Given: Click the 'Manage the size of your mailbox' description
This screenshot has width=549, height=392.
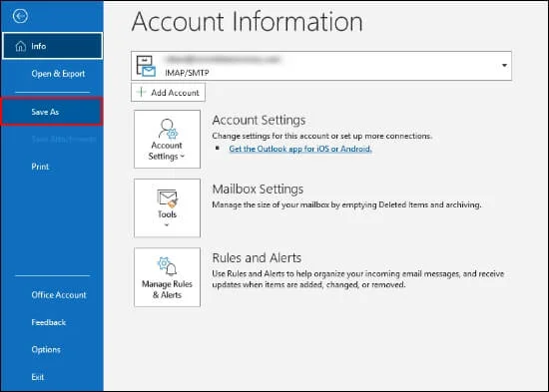Looking at the screenshot, I should tap(346, 204).
